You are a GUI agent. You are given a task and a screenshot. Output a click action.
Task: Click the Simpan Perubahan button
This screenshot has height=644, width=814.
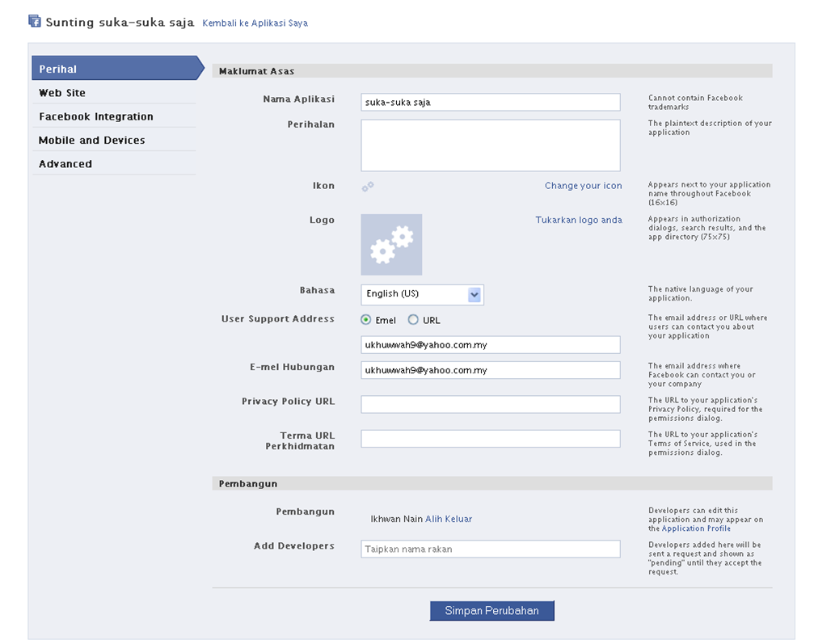491,611
